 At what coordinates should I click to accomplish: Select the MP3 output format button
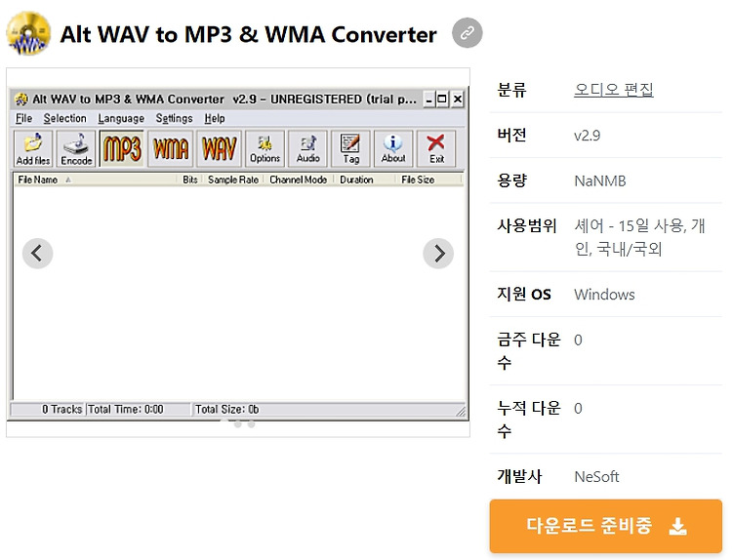122,148
